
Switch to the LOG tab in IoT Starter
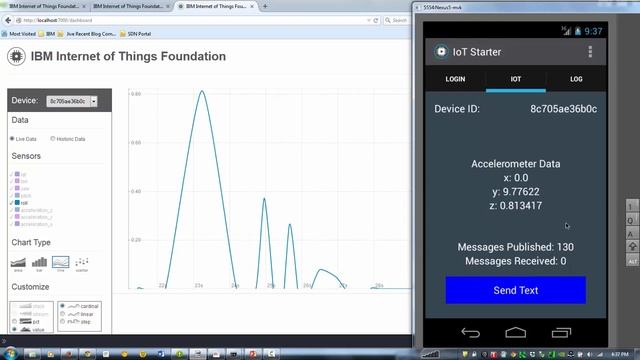pyautogui.click(x=576, y=79)
